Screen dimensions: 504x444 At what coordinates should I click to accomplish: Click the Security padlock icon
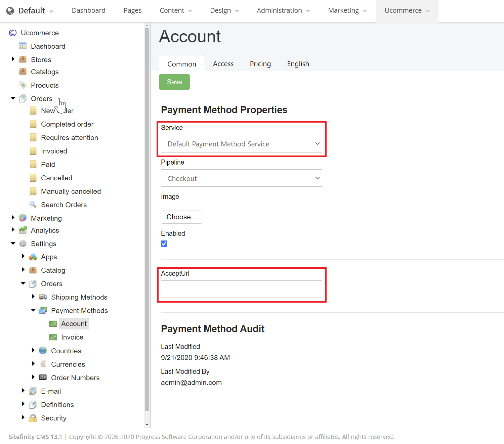(33, 418)
